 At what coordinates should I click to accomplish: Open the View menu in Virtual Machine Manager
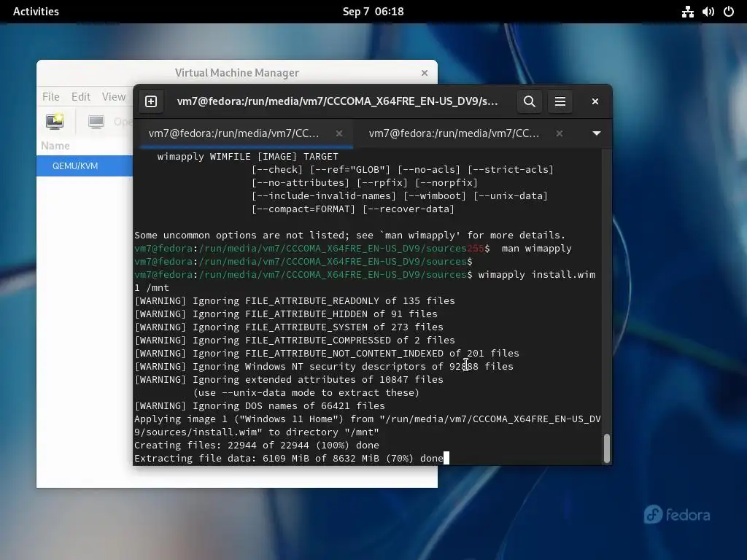pos(114,97)
